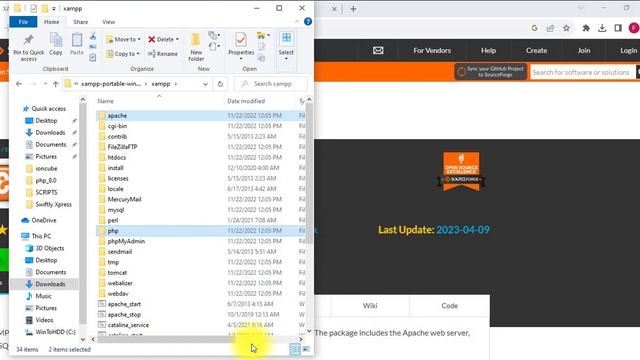The image size is (640, 360).
Task: Switch to the View ribbon tab
Action: (x=109, y=22)
